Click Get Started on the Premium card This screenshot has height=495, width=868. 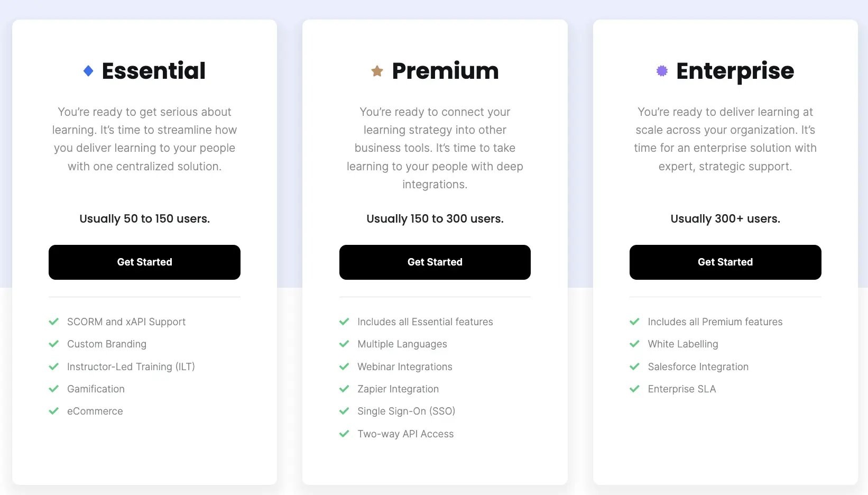coord(435,262)
